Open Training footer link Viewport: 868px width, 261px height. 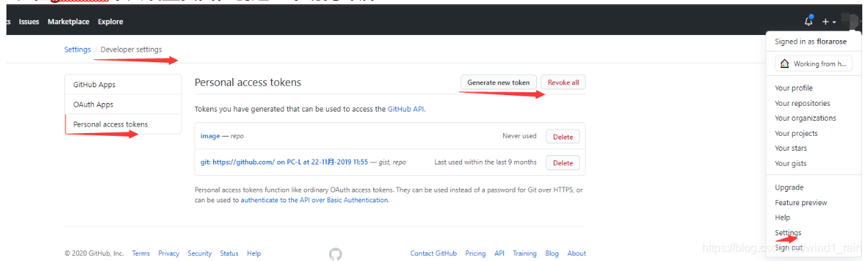click(524, 253)
